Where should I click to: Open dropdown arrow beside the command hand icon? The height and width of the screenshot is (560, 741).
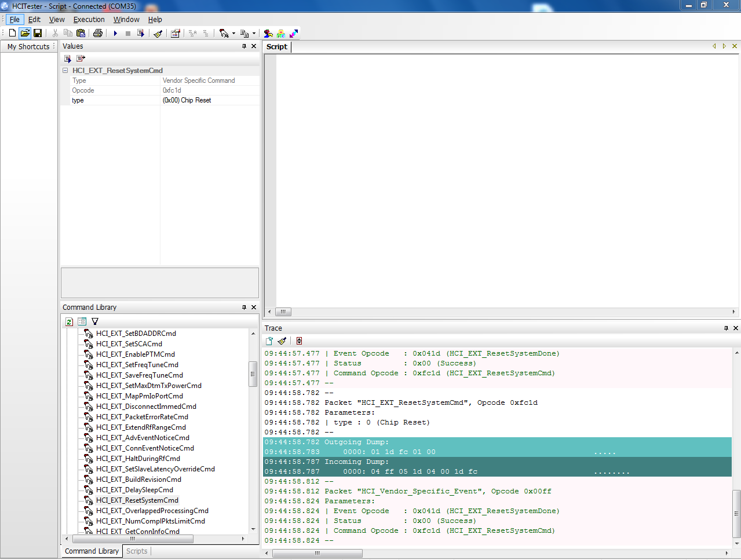(x=233, y=34)
